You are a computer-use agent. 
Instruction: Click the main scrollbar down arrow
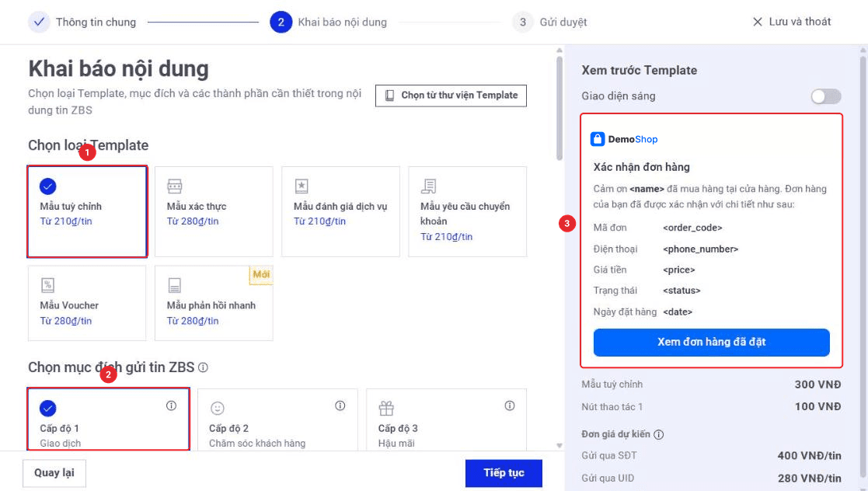tap(559, 446)
